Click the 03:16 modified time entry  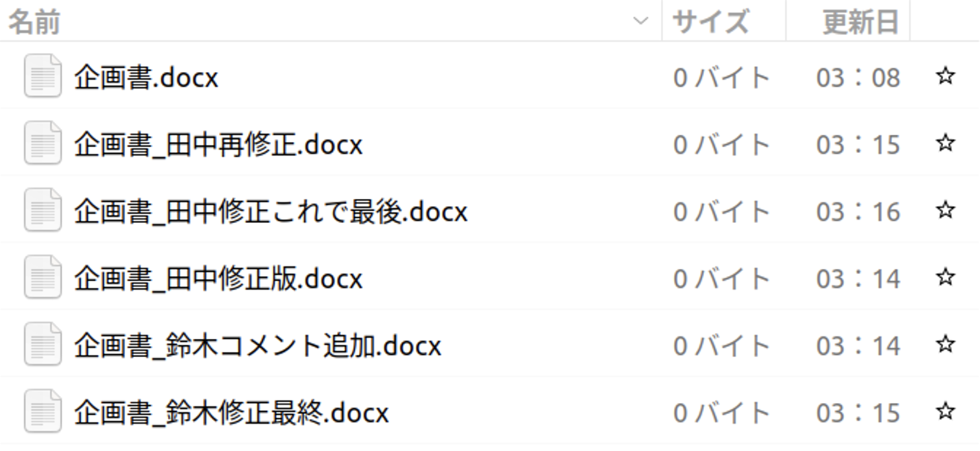click(858, 211)
